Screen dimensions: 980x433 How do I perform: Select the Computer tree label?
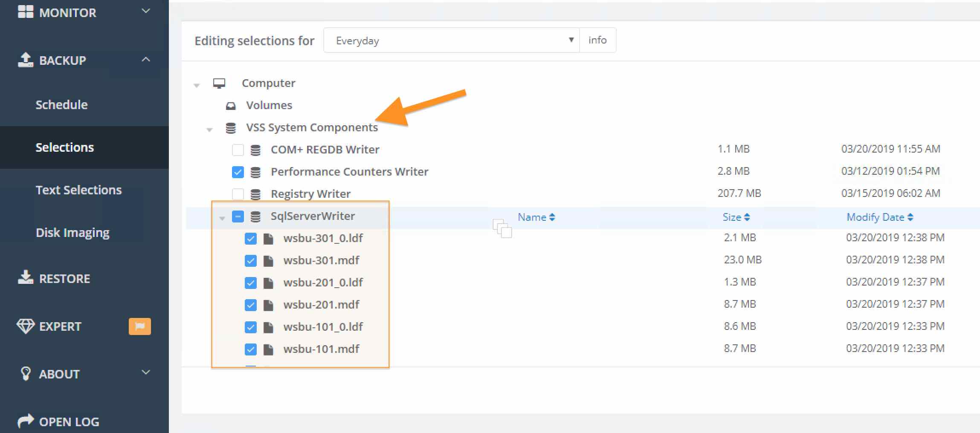[269, 83]
